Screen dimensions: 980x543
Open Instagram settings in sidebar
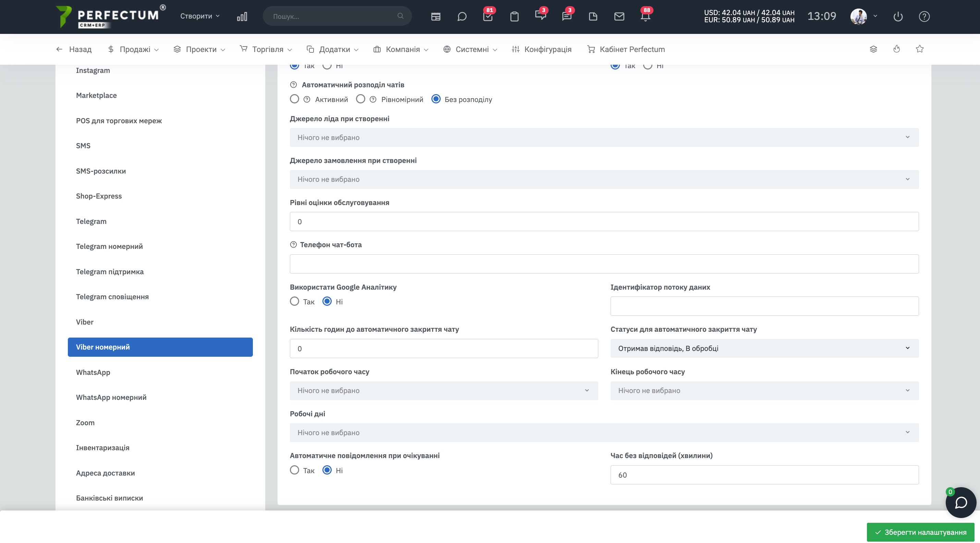(93, 71)
